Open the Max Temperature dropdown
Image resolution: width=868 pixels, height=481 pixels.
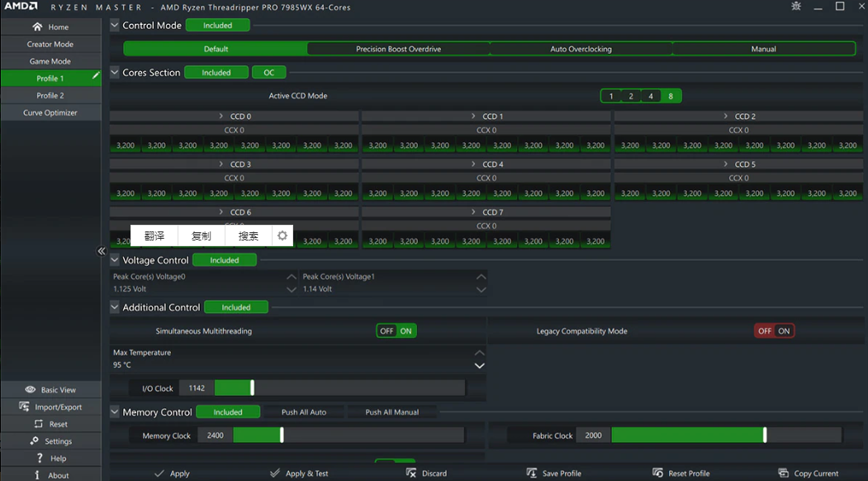pyautogui.click(x=479, y=365)
